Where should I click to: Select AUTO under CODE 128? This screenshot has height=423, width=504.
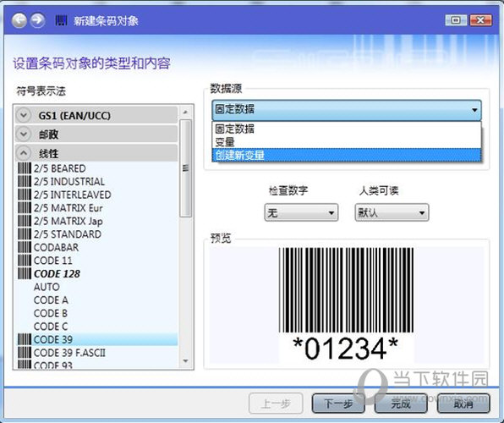[47, 287]
